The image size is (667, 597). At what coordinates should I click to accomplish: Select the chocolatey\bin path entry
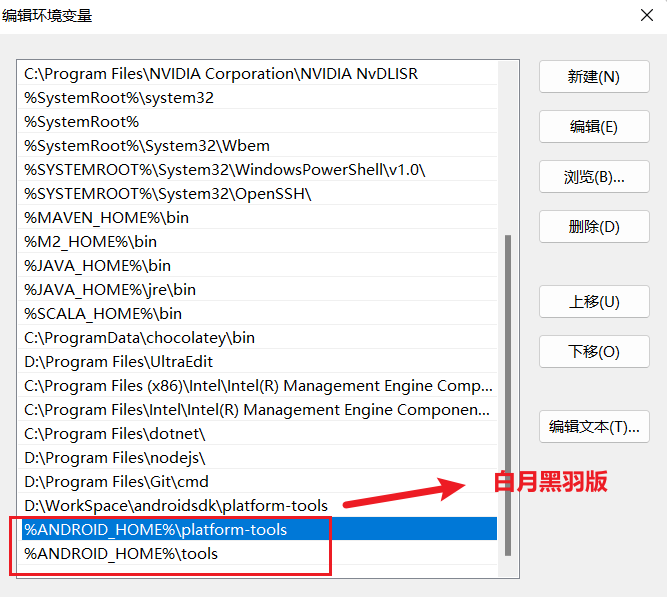[257, 337]
